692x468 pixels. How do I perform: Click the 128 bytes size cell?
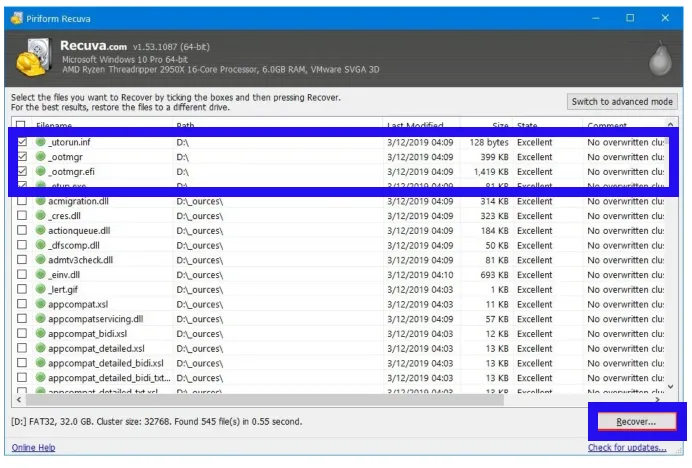pyautogui.click(x=489, y=143)
